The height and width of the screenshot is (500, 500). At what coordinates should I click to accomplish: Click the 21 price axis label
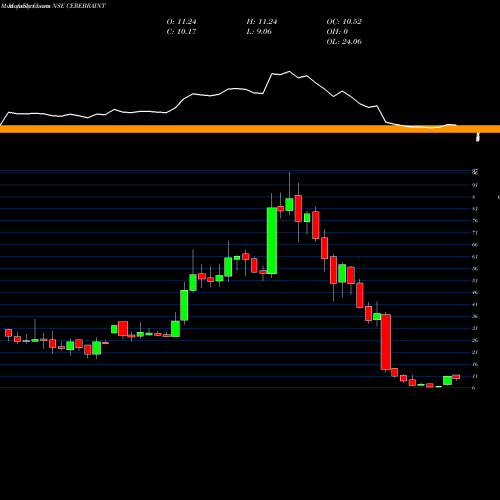[x=475, y=352]
